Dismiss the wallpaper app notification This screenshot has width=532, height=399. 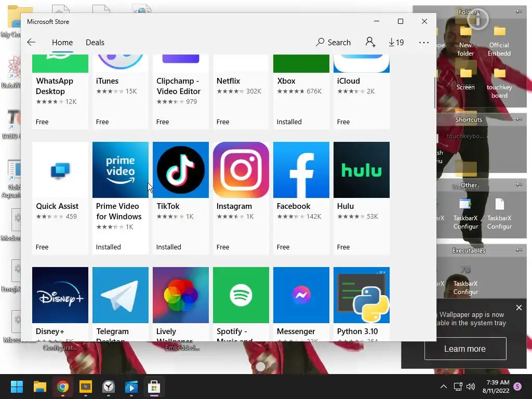(519, 308)
